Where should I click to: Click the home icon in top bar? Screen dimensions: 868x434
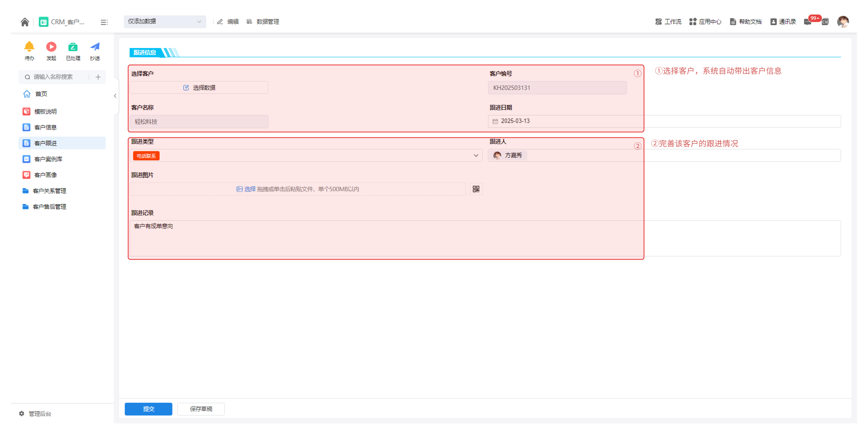click(x=25, y=22)
